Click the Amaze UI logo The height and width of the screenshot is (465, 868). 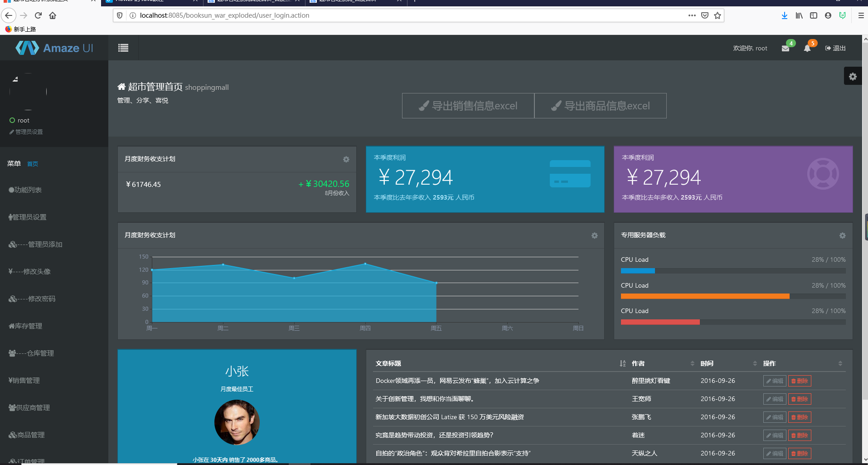tap(54, 48)
